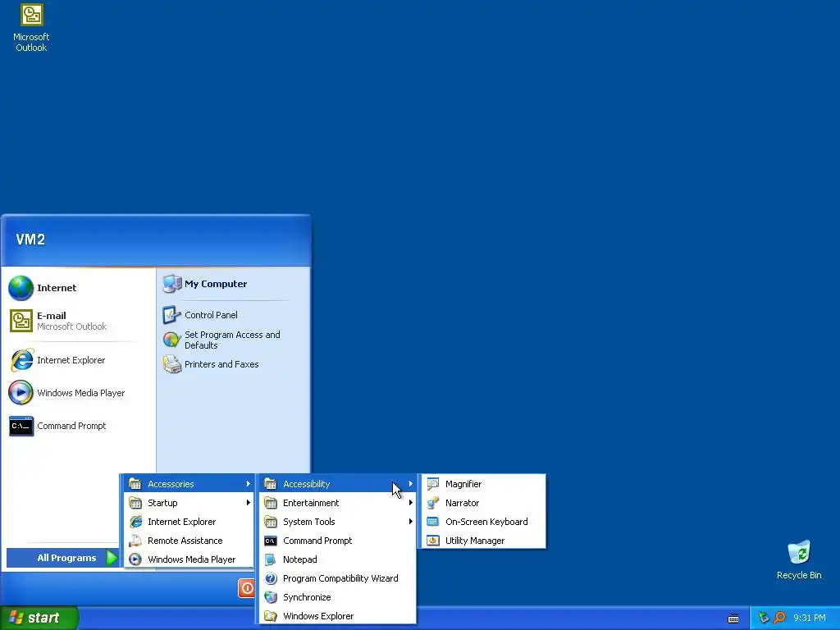This screenshot has height=630, width=840.
Task: Open Utility Manager from the Accessibility menu
Action: point(484,541)
